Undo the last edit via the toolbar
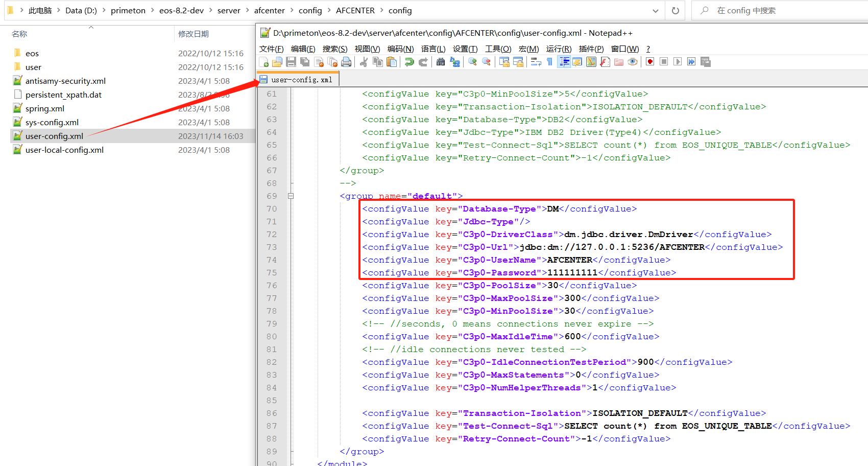868x466 pixels. (x=409, y=62)
